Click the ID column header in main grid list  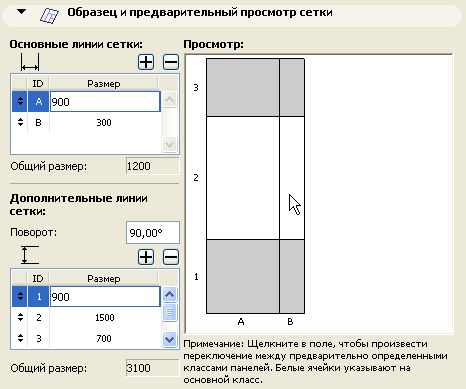click(x=38, y=83)
